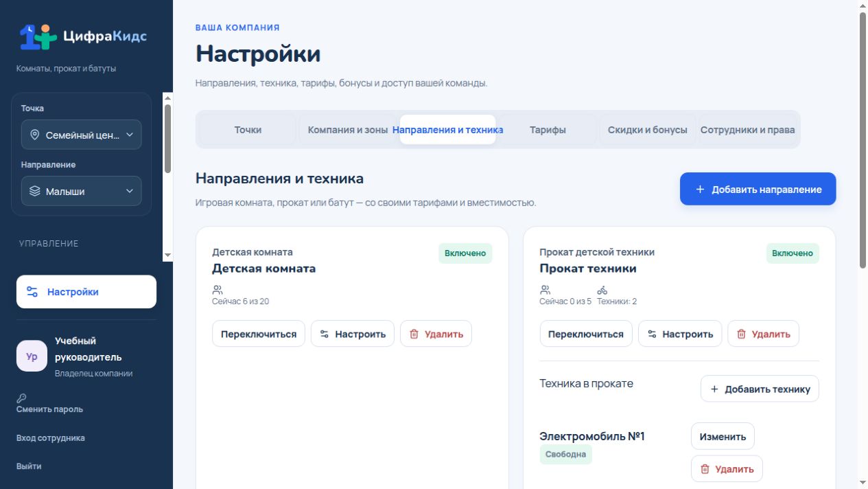
Task: Click the ЦифраКидс logo icon
Action: pos(38,36)
